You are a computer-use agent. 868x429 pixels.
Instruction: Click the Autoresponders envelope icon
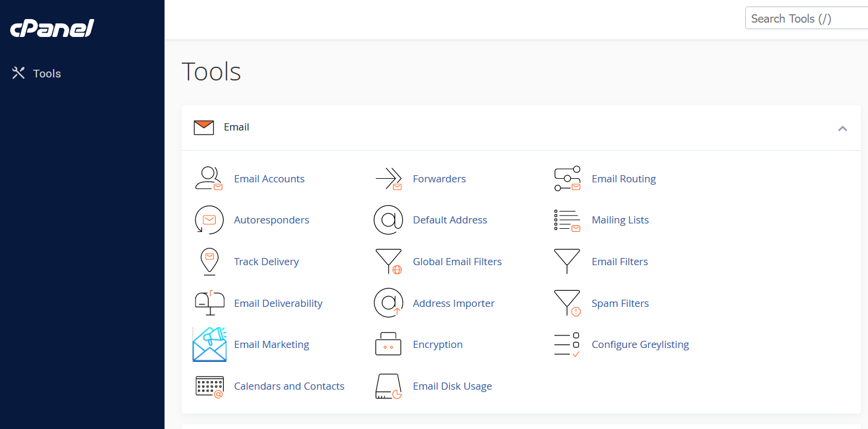pyautogui.click(x=209, y=220)
